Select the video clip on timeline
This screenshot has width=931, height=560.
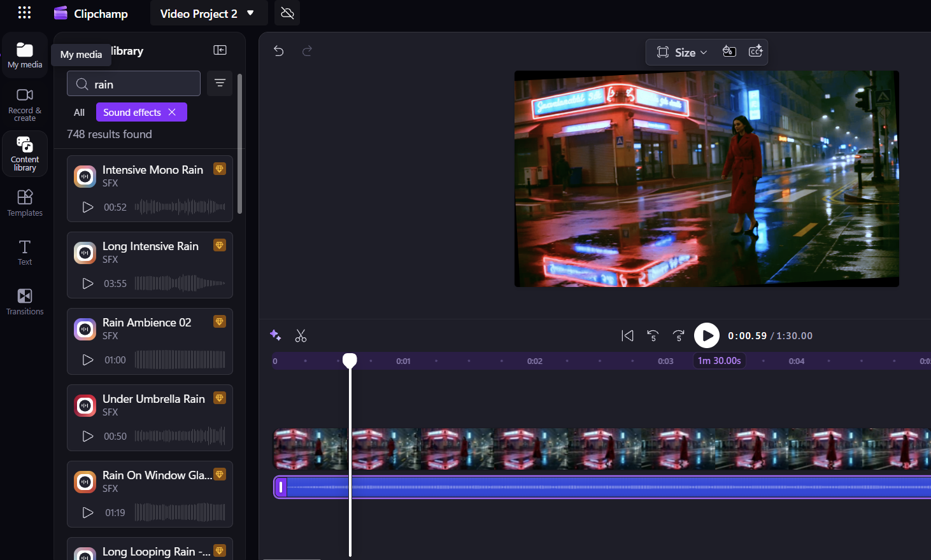tap(602, 449)
